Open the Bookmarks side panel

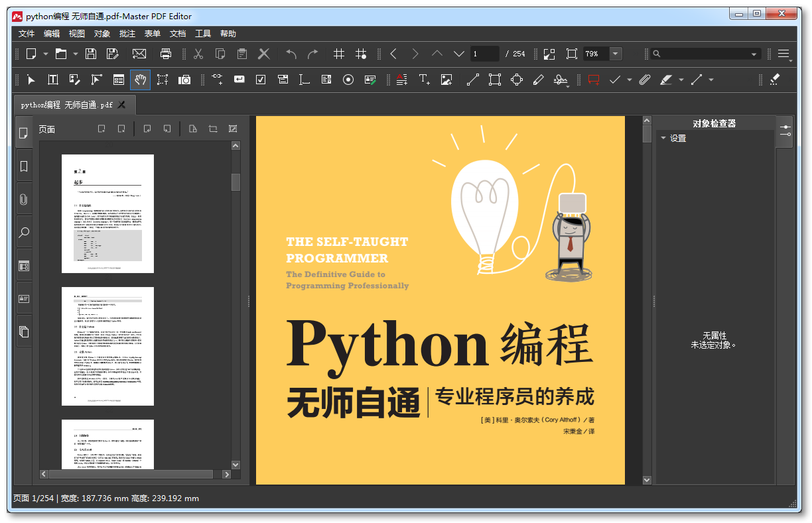(24, 166)
